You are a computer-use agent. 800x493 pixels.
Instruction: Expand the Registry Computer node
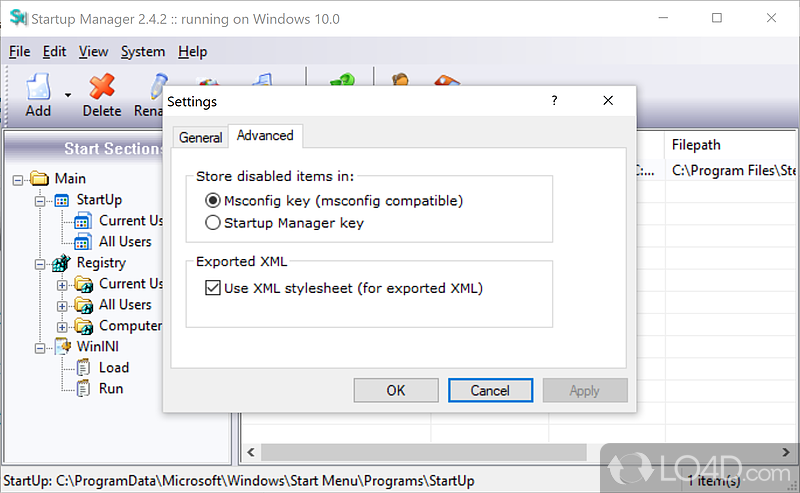point(62,326)
